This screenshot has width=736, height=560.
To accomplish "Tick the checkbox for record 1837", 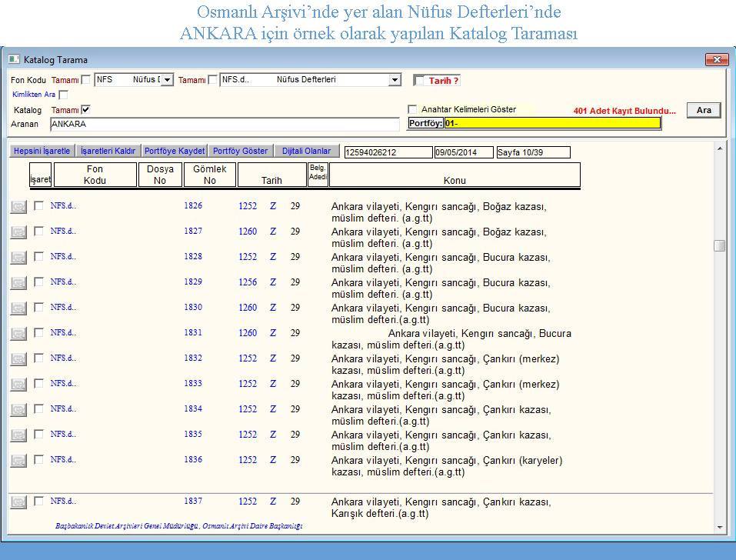I will [x=38, y=501].
